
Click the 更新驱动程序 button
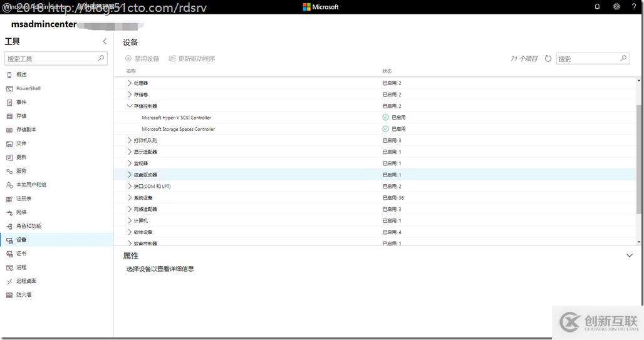click(x=192, y=59)
